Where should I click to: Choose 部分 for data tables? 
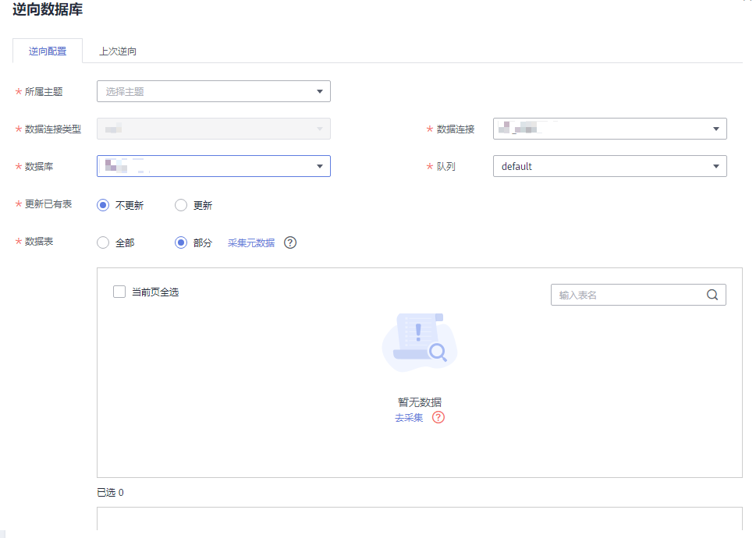pos(181,242)
